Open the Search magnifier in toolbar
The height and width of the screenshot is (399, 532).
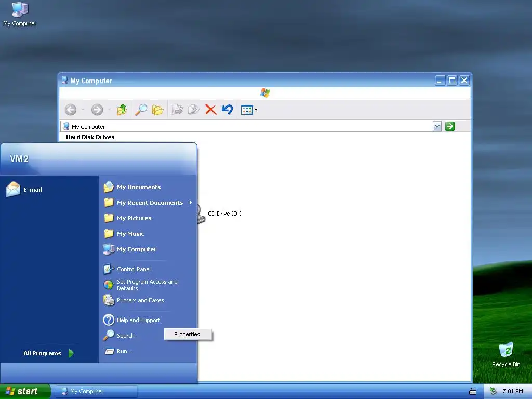point(141,110)
